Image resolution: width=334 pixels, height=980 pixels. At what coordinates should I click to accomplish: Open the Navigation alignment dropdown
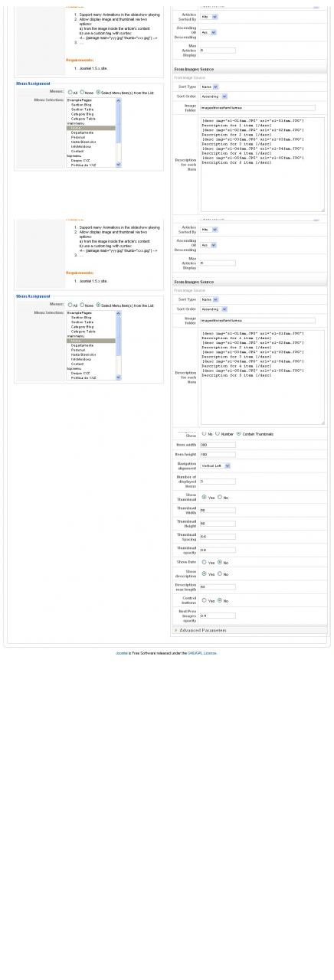point(215,465)
